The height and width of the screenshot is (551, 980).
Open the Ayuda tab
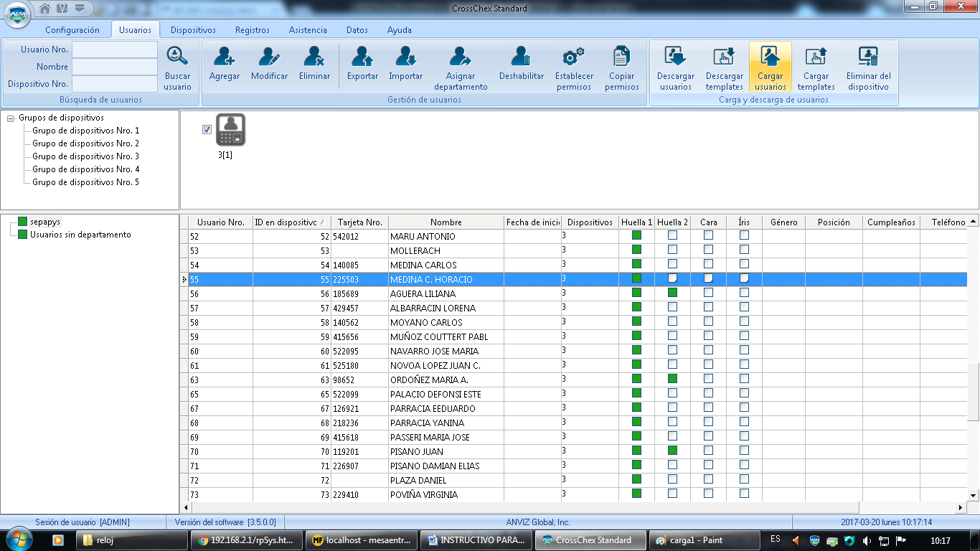coord(400,30)
